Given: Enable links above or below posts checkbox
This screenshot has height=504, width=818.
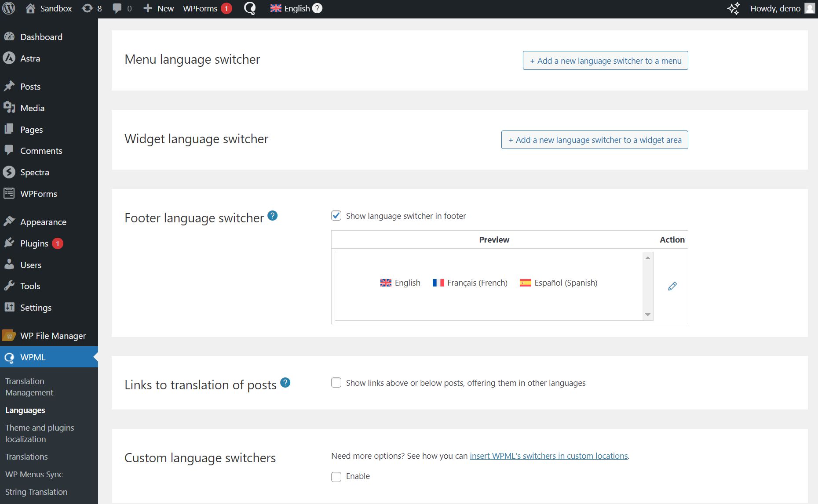Looking at the screenshot, I should click(x=336, y=383).
